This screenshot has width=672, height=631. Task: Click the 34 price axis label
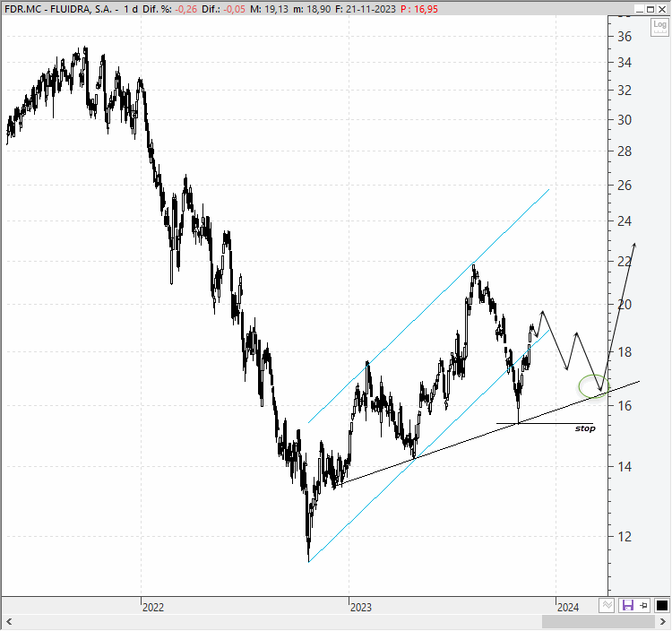click(625, 63)
